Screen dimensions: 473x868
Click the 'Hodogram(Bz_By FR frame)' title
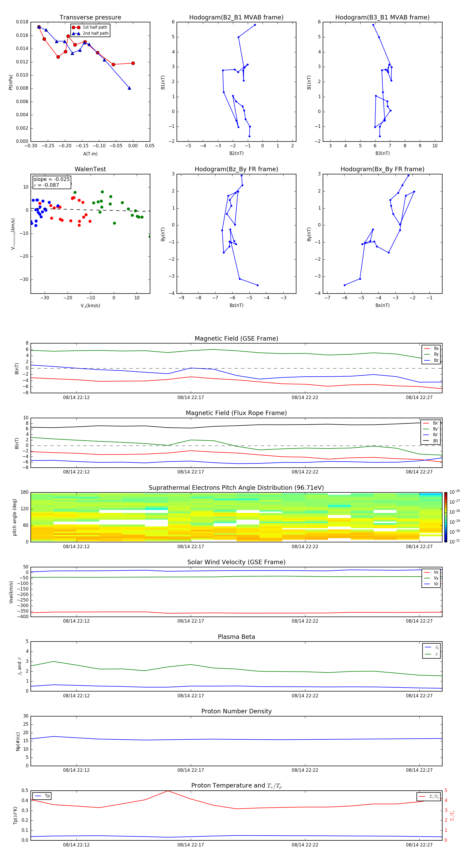tap(236, 169)
